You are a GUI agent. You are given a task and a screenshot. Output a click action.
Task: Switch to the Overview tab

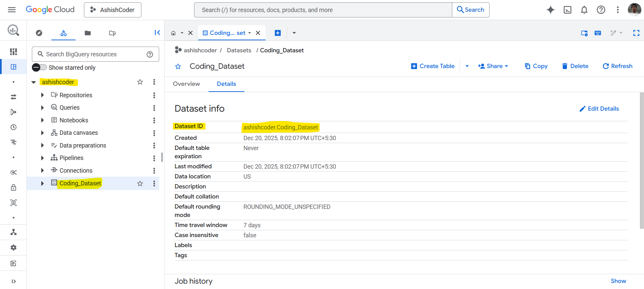point(186,84)
